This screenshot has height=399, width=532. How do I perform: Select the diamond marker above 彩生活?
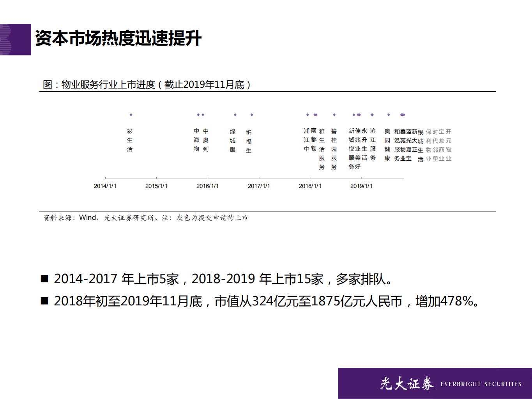(x=131, y=115)
